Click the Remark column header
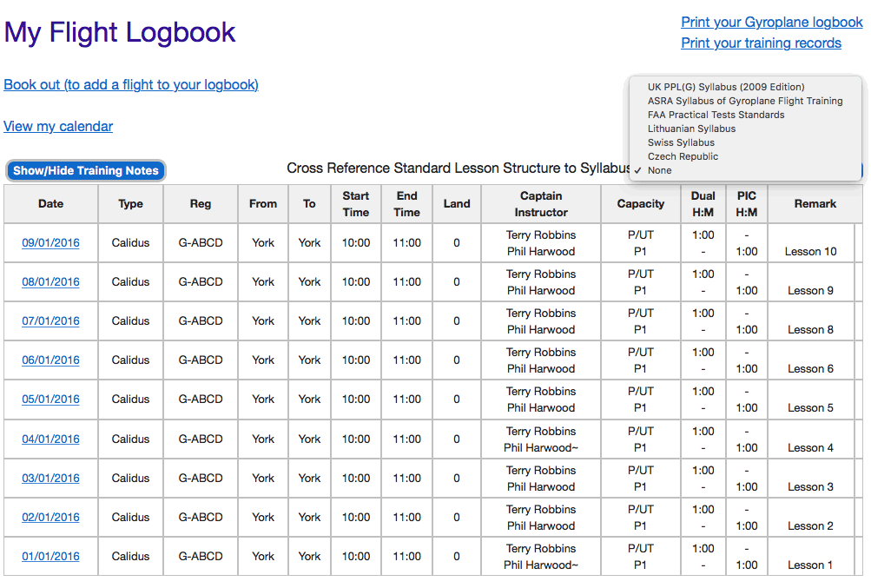Screen dimensions: 871x588 (x=815, y=204)
